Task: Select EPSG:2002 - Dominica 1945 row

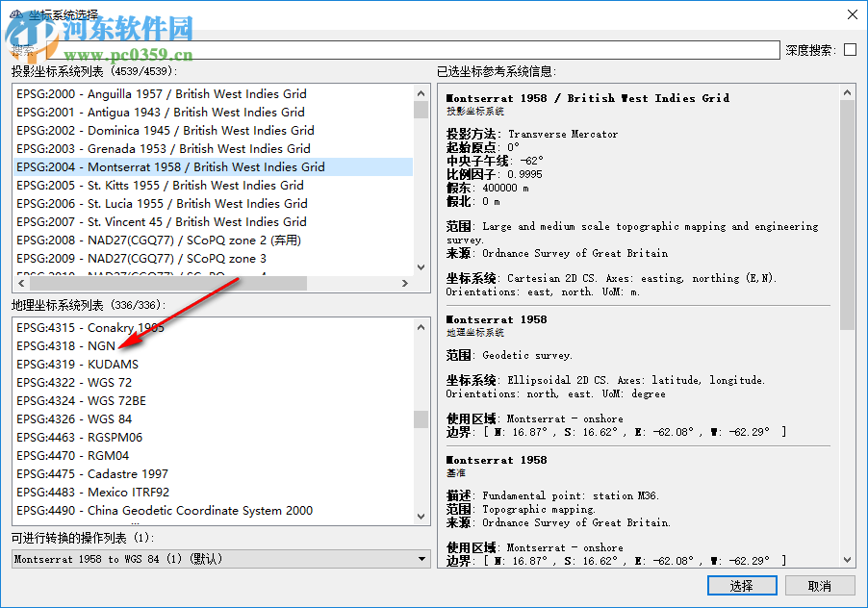Action: [213, 131]
